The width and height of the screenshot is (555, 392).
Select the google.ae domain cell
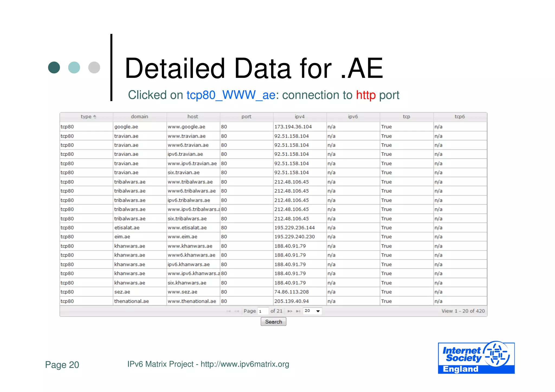point(140,127)
